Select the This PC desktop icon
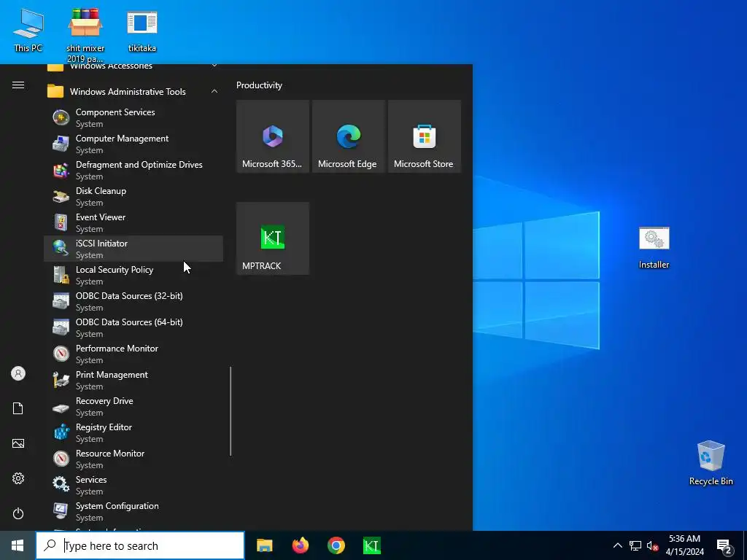The image size is (747, 560). tap(28, 30)
